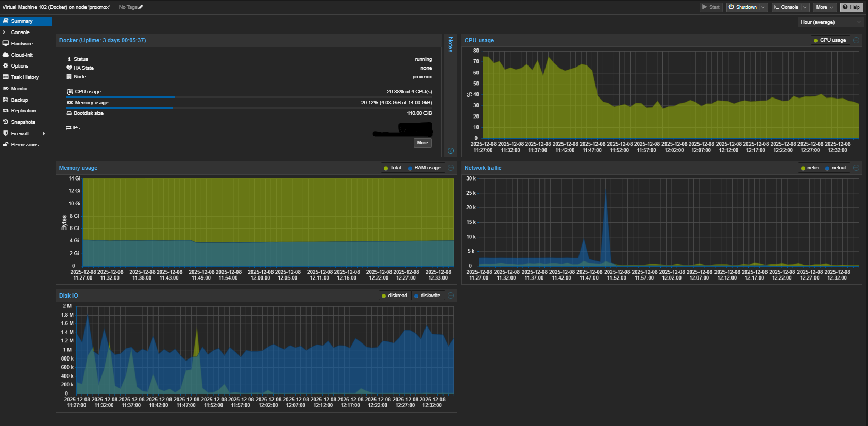
Task: Click the pencil icon next to No Tags
Action: [141, 7]
